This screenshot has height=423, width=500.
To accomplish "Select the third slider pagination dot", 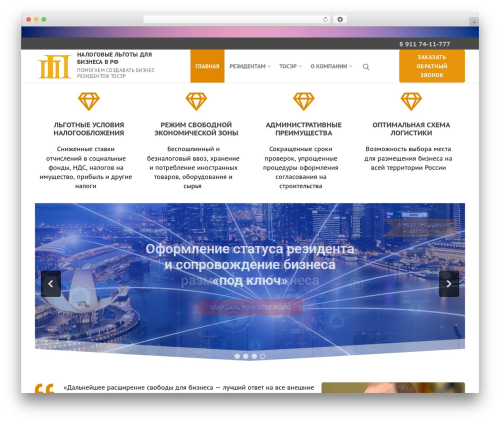I will [x=254, y=356].
